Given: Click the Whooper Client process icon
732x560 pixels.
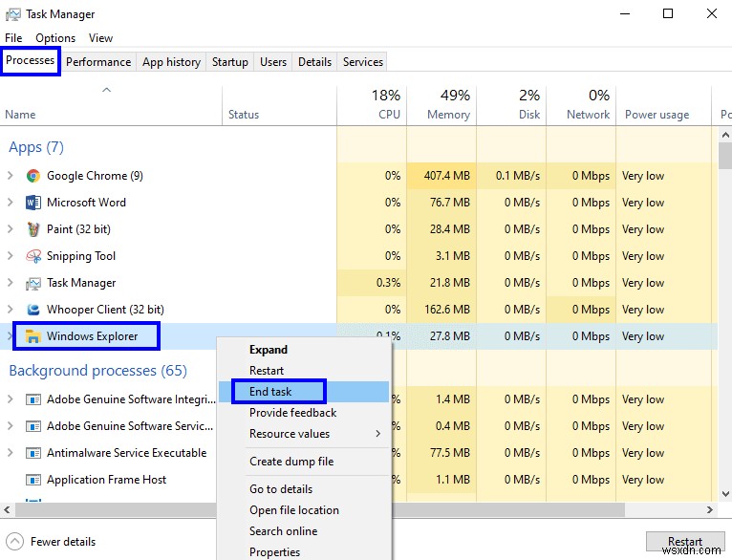Looking at the screenshot, I should point(33,310).
